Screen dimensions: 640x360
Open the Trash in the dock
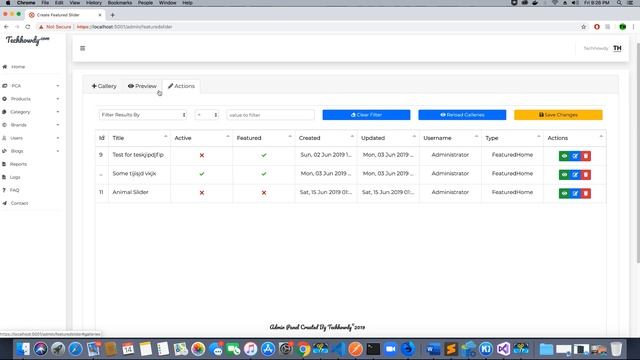[x=616, y=349]
